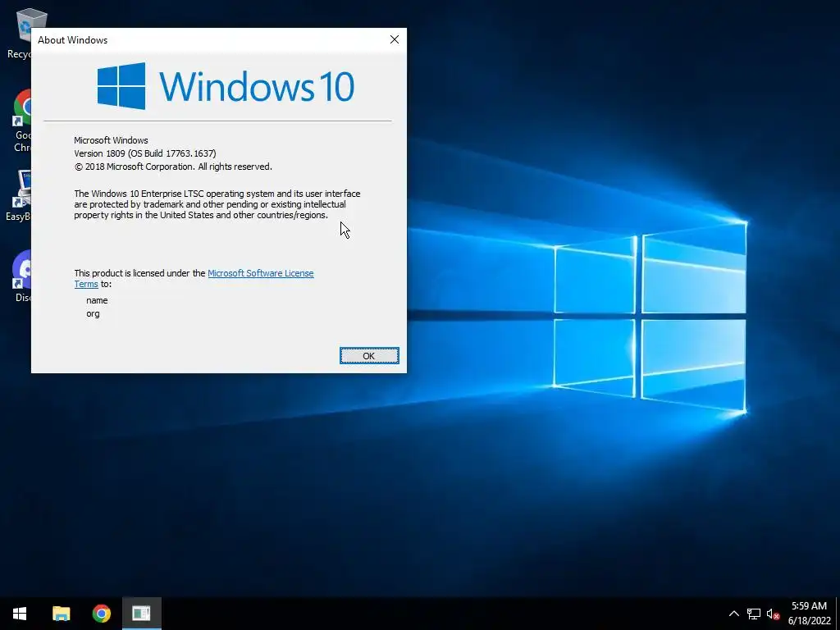The image size is (840, 630).
Task: Launch File Explorer from the taskbar
Action: 61,614
